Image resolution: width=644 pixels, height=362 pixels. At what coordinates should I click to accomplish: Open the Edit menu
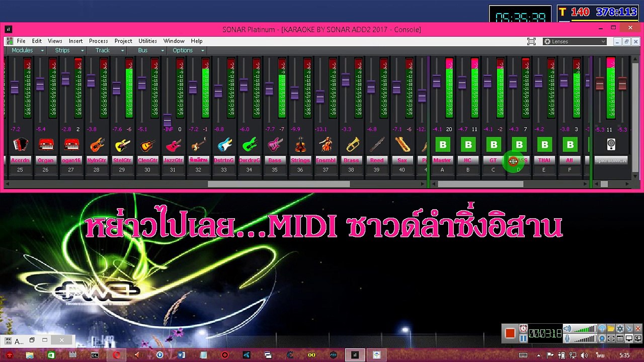tap(37, 41)
